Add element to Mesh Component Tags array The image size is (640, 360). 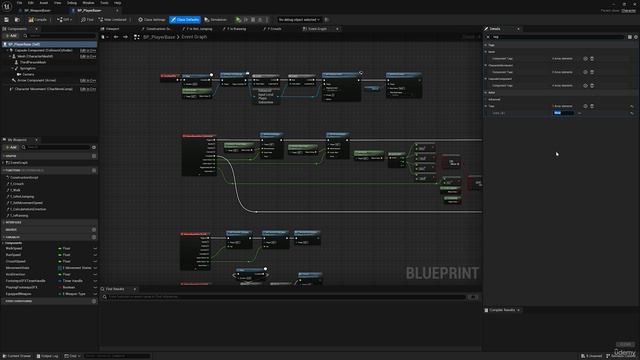click(585, 59)
